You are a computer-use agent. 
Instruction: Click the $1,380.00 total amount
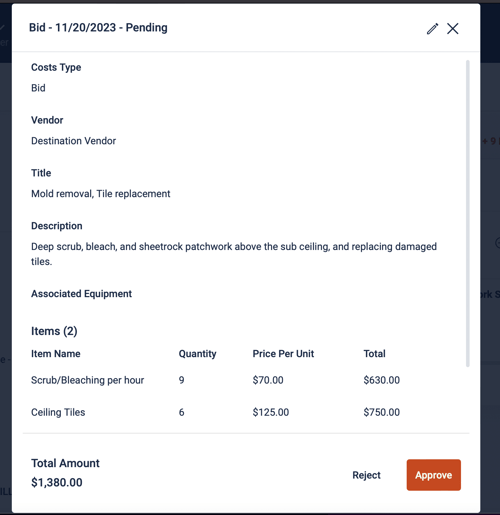(57, 482)
